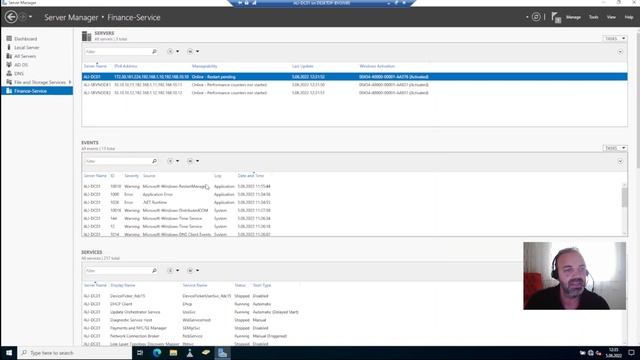Sort events by Date and Time column

tap(251, 176)
